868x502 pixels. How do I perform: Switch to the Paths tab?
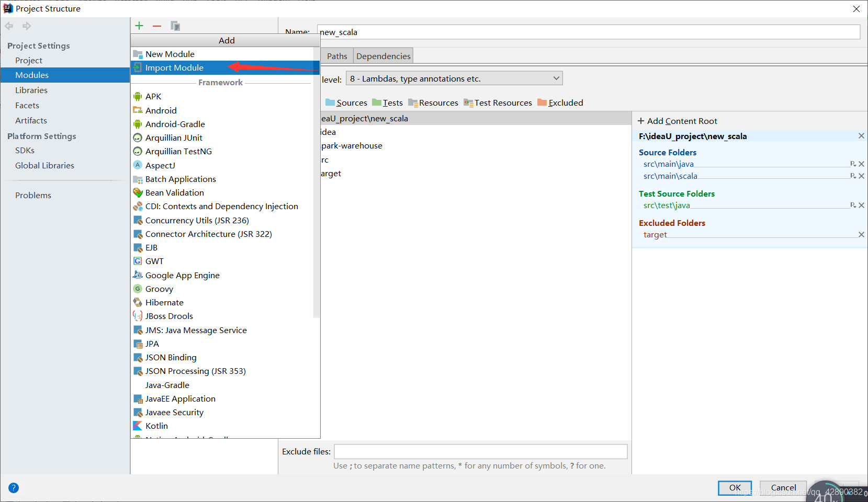(337, 56)
